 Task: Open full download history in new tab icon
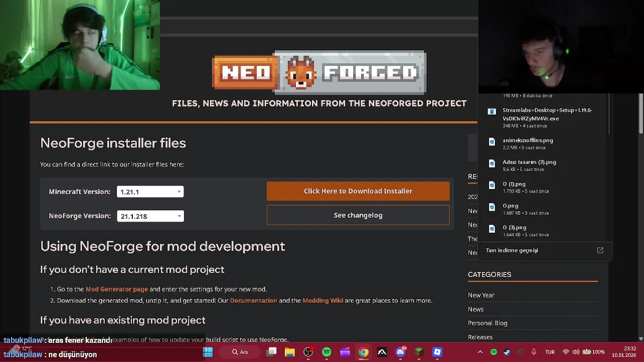coord(600,250)
